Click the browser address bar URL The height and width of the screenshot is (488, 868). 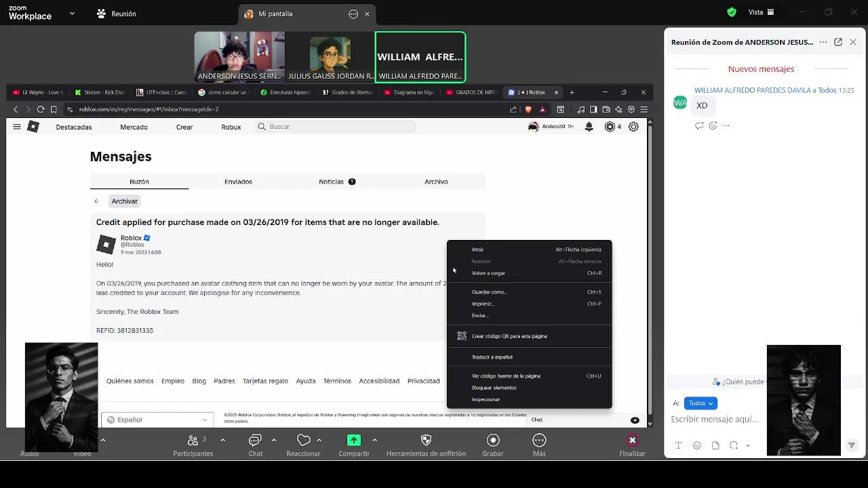click(149, 109)
